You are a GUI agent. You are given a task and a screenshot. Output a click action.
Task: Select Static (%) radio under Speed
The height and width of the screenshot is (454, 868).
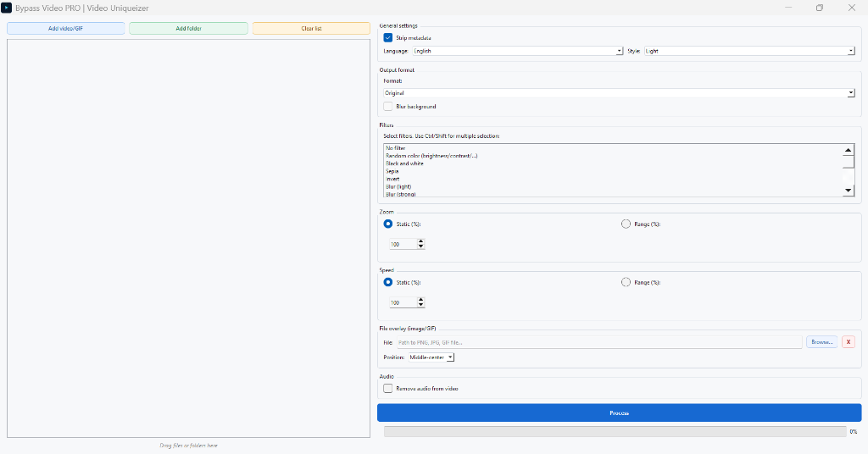pyautogui.click(x=388, y=282)
